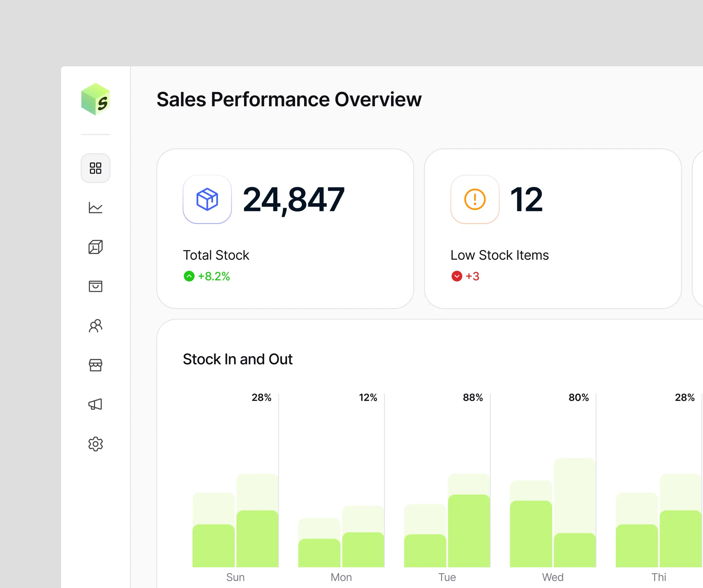Click the Sales Performance Overview heading
The image size is (703, 588).
[289, 99]
